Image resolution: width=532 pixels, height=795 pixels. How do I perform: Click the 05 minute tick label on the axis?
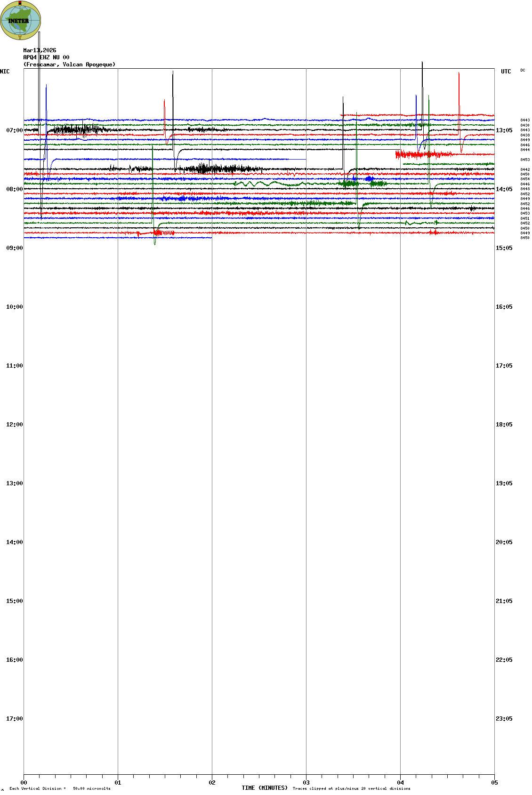(494, 783)
